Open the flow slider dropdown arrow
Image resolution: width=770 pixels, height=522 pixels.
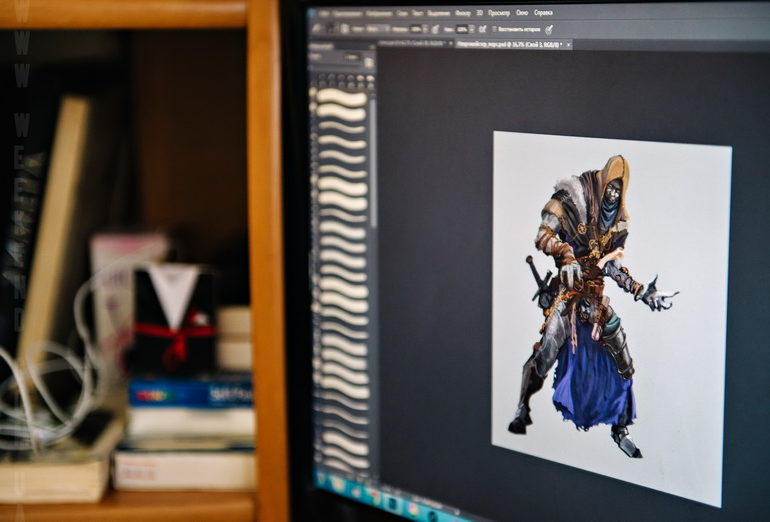[472, 29]
